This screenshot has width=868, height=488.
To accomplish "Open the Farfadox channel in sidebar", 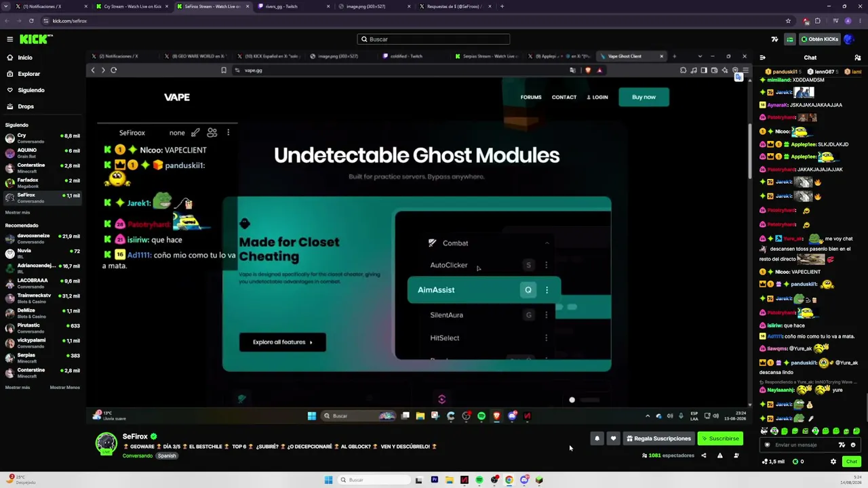I will coord(42,183).
